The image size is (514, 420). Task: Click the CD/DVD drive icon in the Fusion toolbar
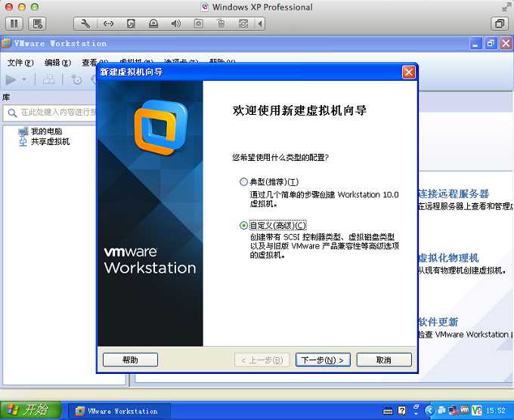153,23
